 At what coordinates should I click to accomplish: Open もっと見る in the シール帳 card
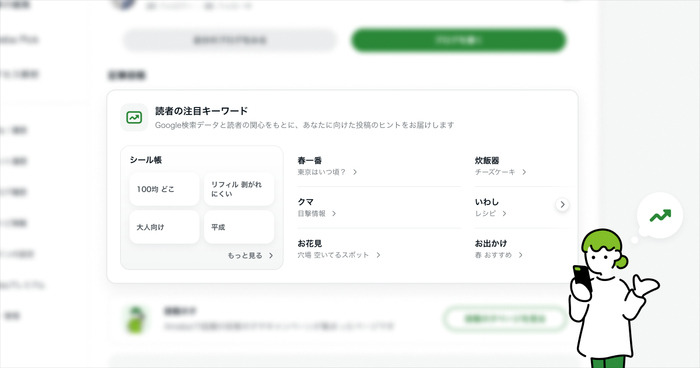250,255
